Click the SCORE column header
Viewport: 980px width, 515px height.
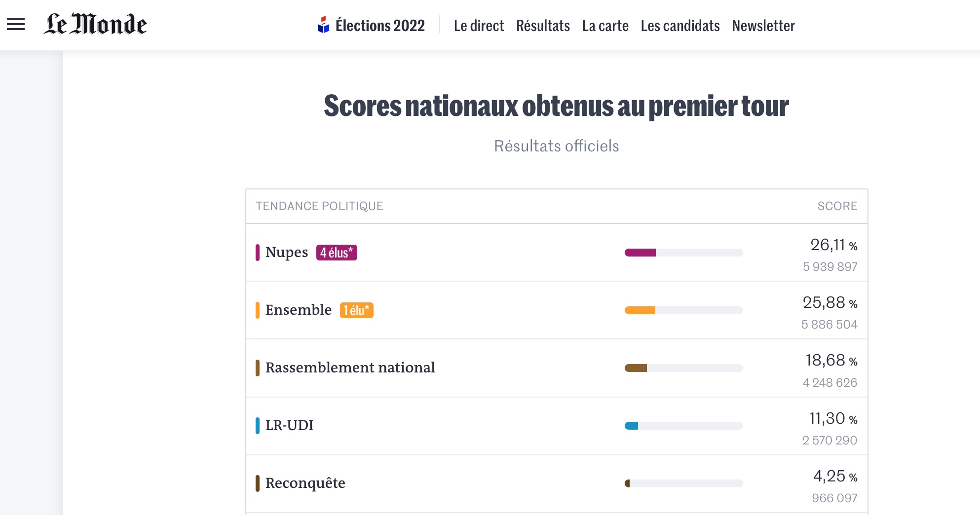click(x=837, y=206)
